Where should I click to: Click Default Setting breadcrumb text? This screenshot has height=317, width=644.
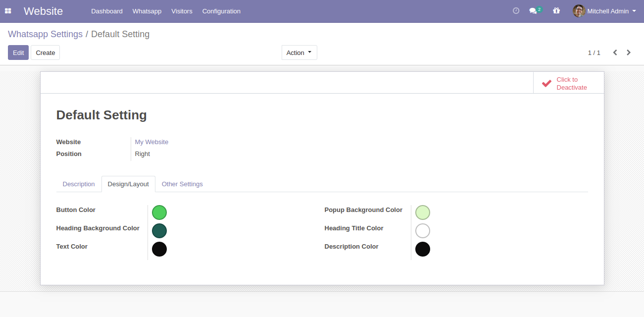(120, 34)
